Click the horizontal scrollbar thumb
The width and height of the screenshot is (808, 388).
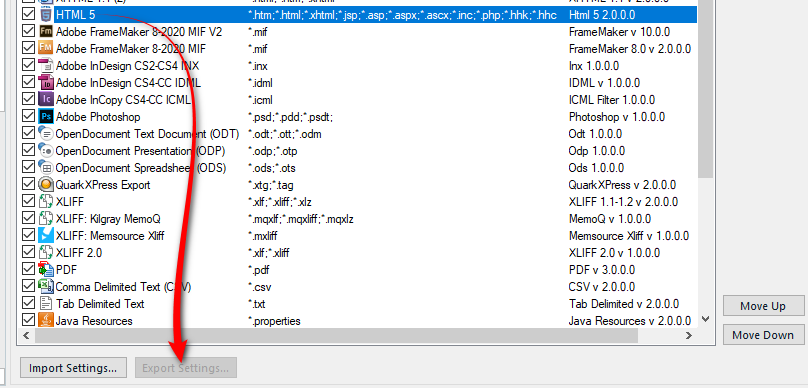point(335,335)
